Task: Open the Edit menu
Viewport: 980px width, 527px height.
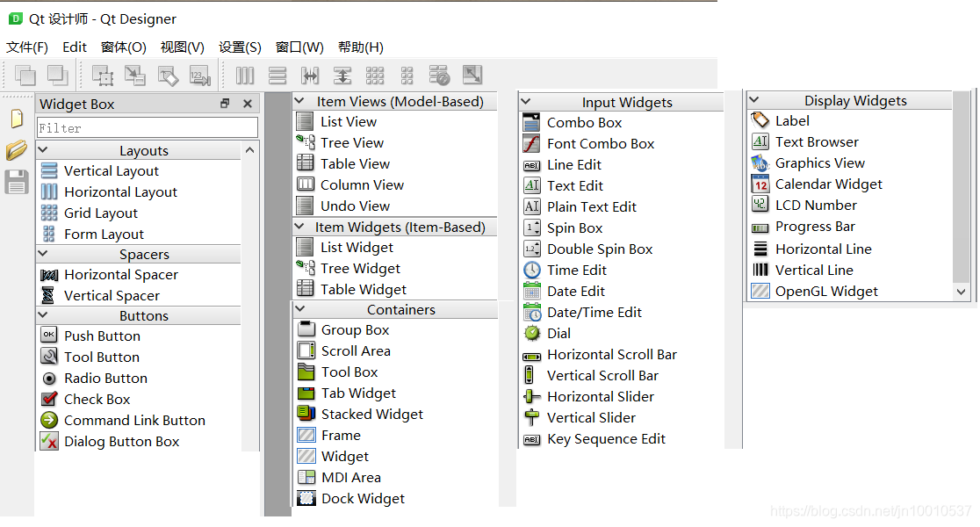Action: [75, 47]
